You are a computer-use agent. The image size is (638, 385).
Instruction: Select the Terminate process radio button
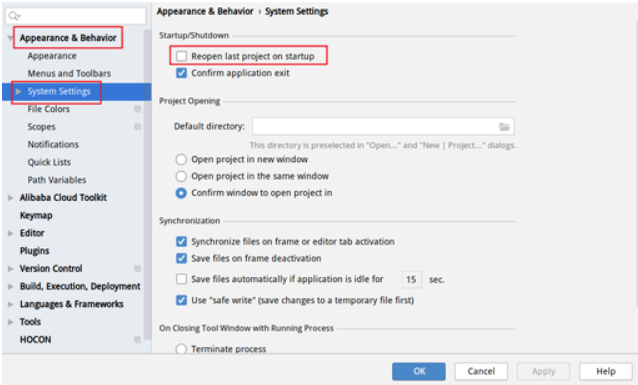pyautogui.click(x=181, y=349)
